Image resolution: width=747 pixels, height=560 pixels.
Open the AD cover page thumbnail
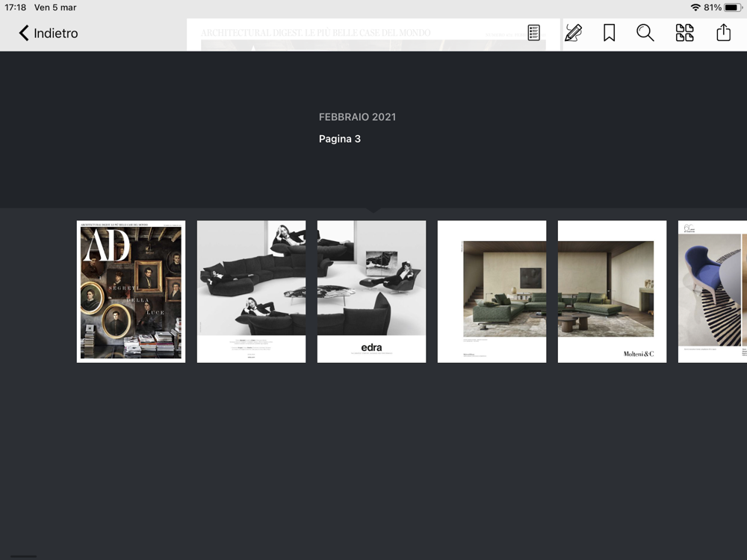click(x=131, y=291)
